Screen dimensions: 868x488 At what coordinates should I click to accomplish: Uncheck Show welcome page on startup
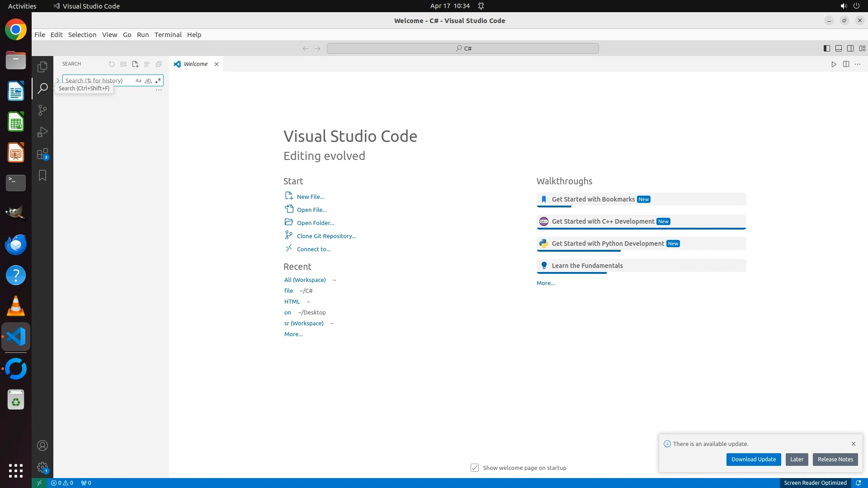click(475, 468)
